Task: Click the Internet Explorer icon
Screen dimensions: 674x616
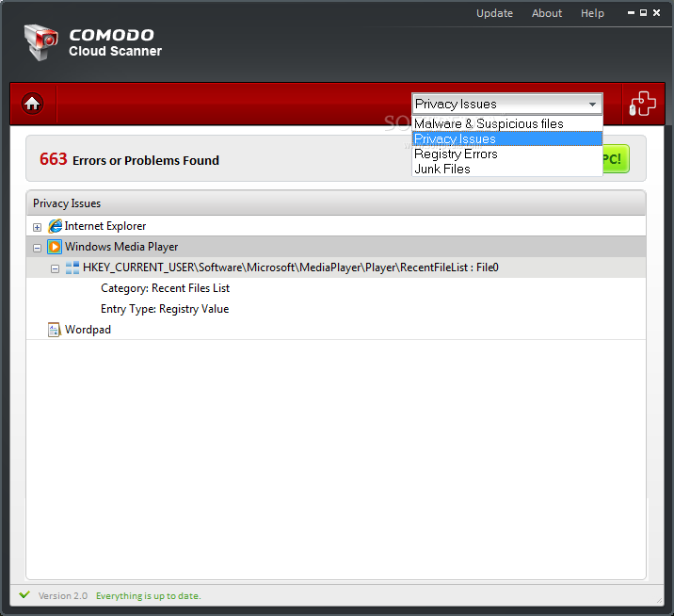Action: tap(55, 226)
